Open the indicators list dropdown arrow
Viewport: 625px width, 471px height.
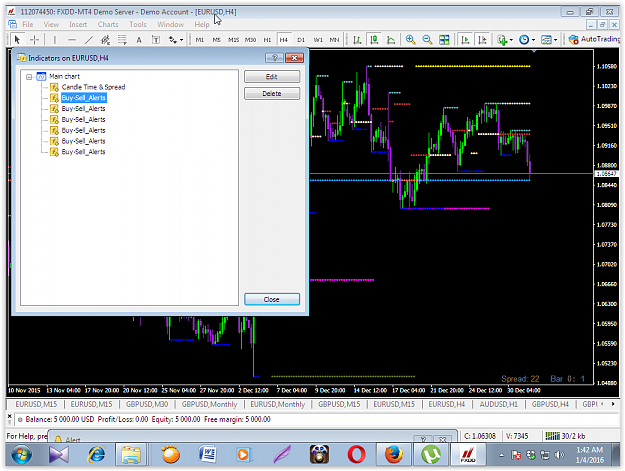click(511, 40)
